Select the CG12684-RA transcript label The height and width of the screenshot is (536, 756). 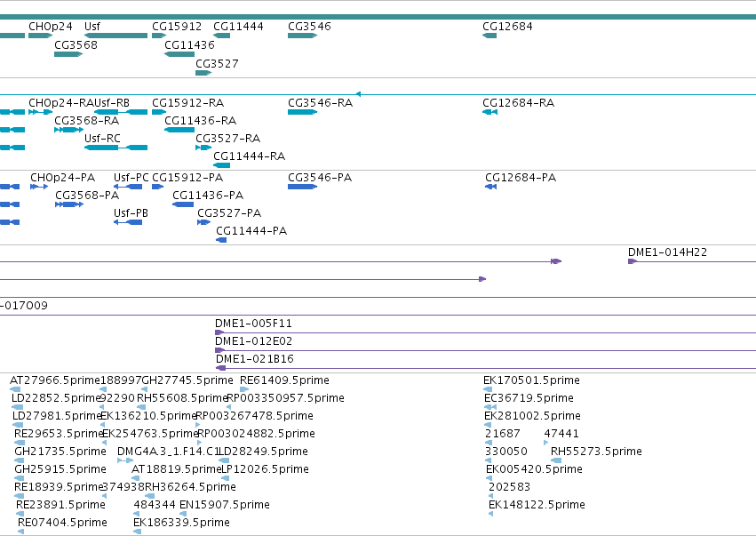click(518, 103)
